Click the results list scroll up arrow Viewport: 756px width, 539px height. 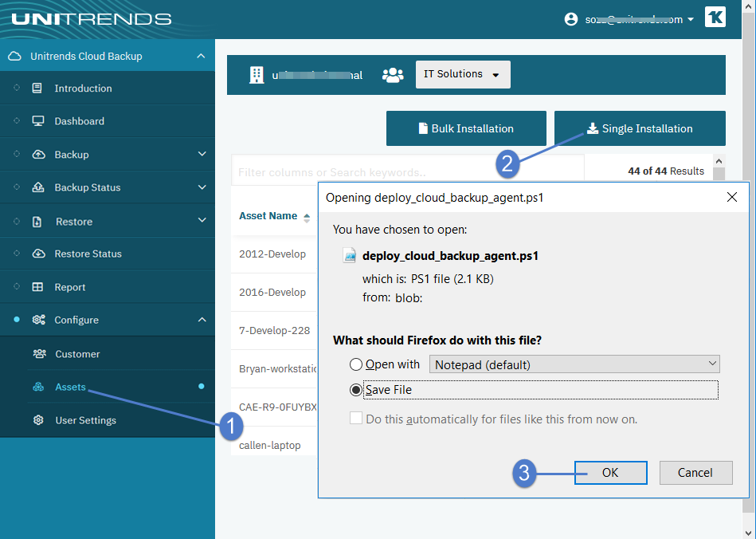click(719, 161)
